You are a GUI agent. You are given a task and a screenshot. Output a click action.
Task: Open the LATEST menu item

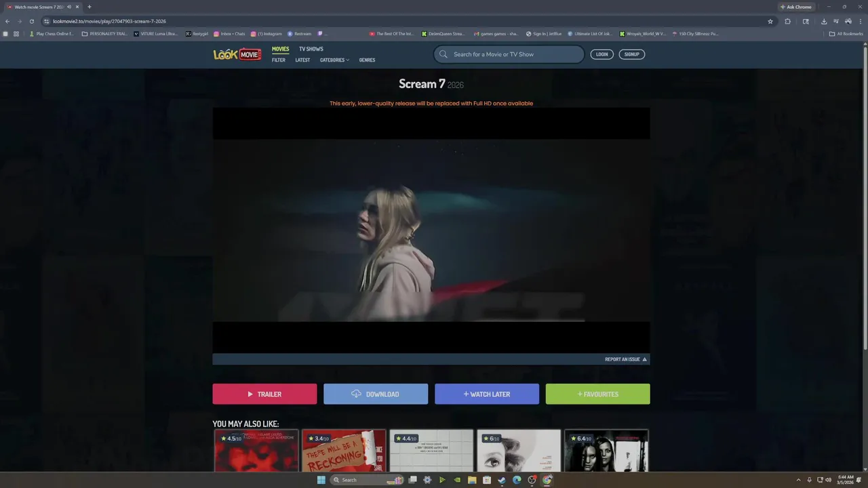click(302, 60)
